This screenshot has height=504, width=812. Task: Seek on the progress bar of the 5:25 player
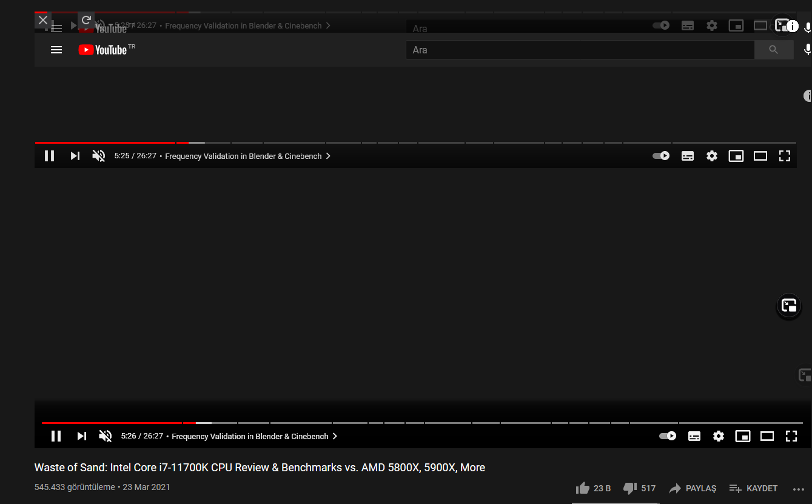[x=415, y=143]
